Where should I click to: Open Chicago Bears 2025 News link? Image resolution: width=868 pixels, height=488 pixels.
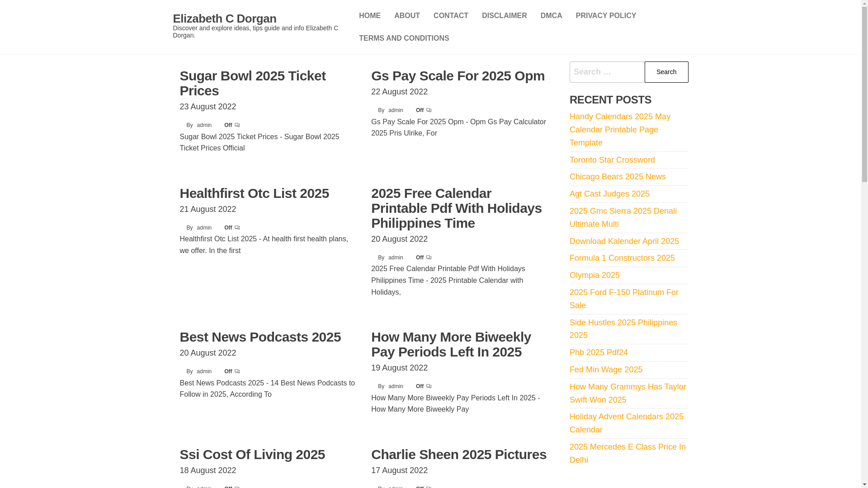(618, 177)
